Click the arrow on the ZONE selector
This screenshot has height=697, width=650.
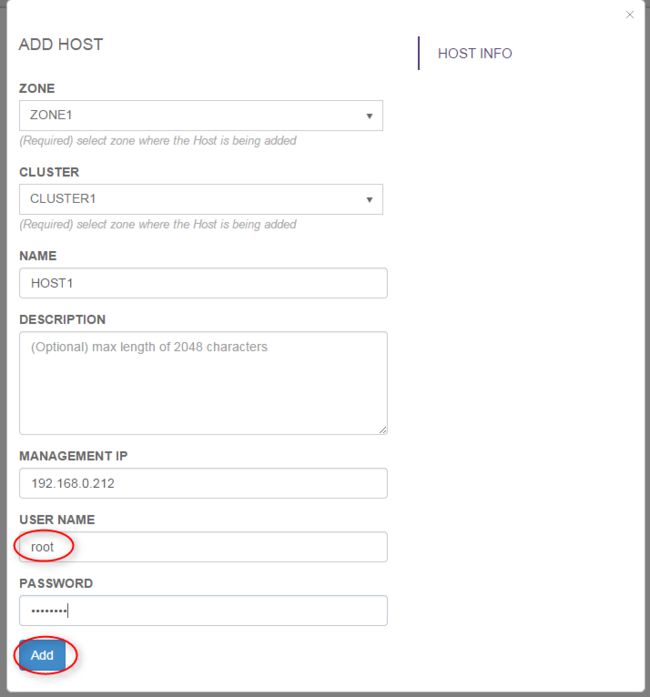pyautogui.click(x=369, y=116)
